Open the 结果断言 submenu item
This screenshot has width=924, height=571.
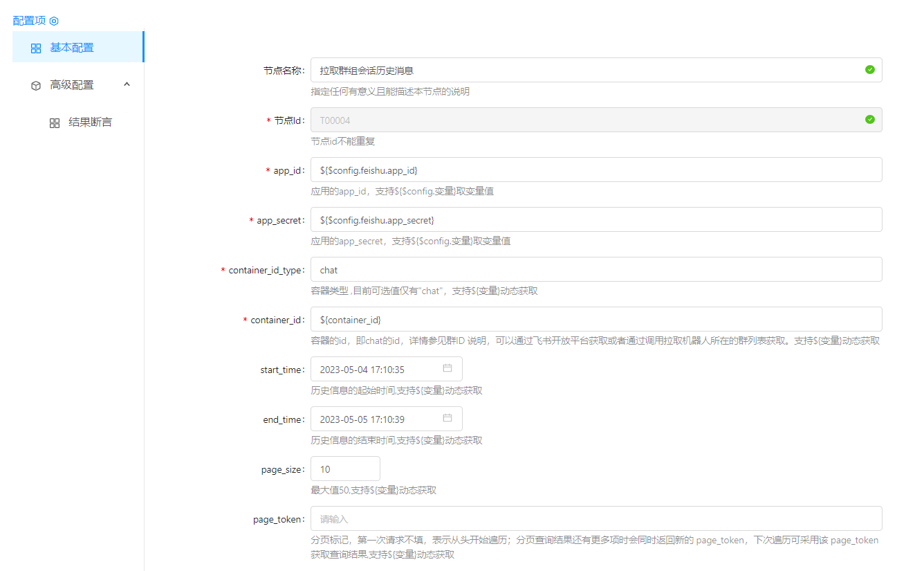tap(90, 123)
